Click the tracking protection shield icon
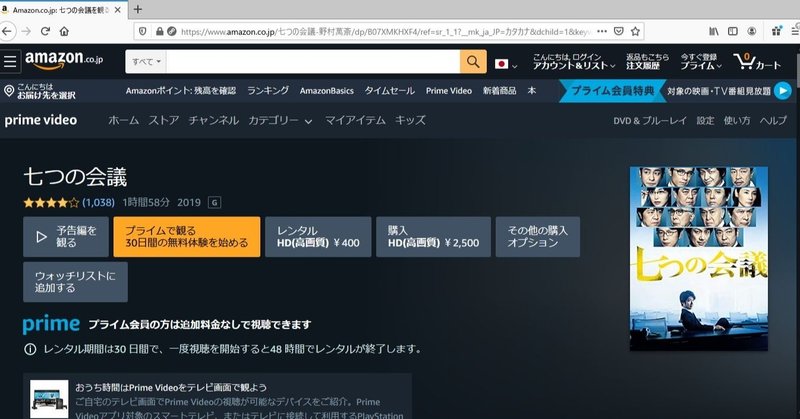This screenshot has height=419, width=800. click(142, 31)
